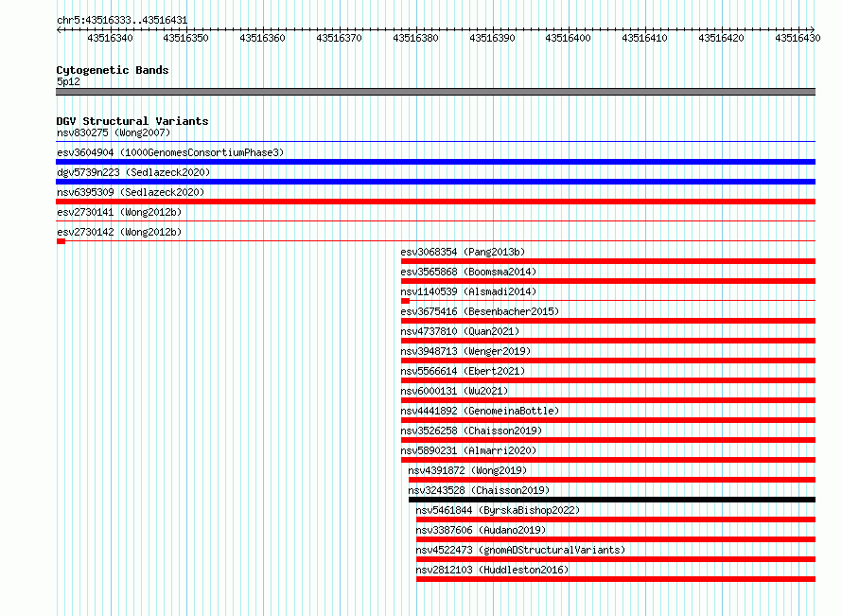Open esv3604904 (1000GenomesConsortiumPhase3) variant

pos(170,152)
